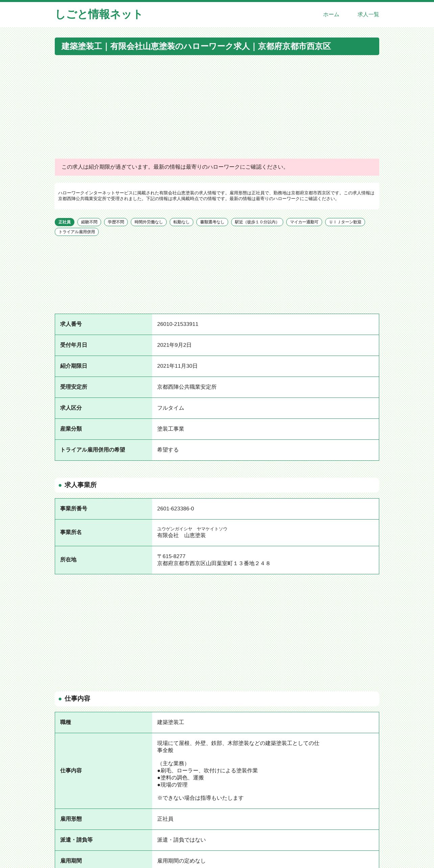434x868 pixels.
Task: Select the 転勤なし tag
Action: click(x=182, y=222)
